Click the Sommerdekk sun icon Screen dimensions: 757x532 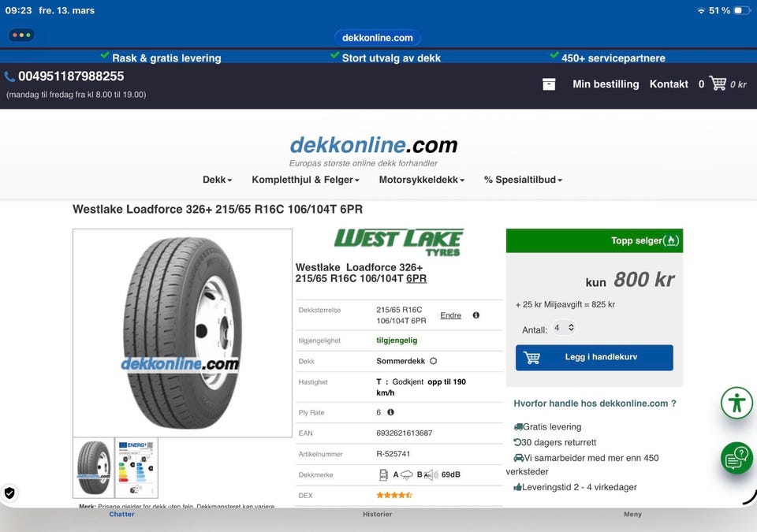(433, 361)
